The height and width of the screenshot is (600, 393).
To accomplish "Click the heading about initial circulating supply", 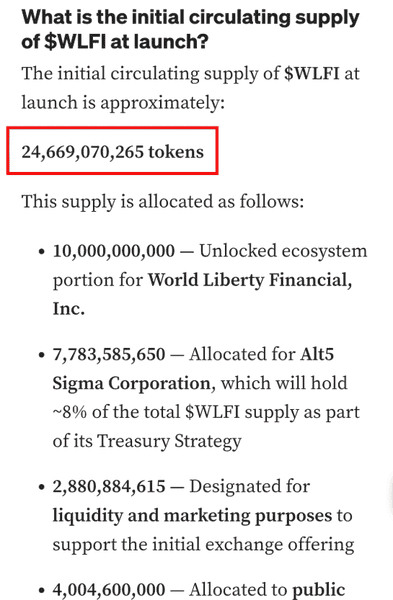I will click(x=190, y=29).
